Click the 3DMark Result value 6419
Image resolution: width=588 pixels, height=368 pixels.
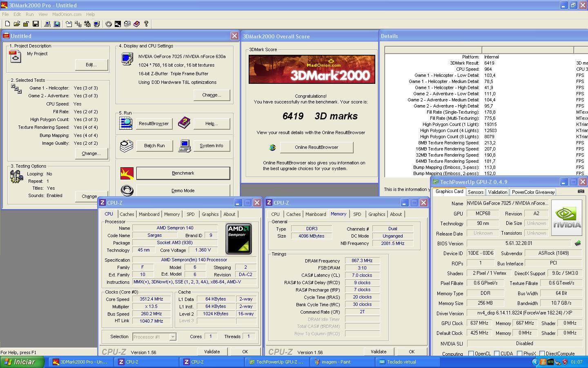[489, 63]
